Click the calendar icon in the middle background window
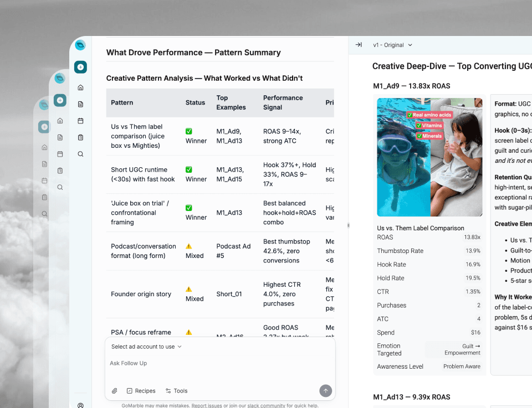Image resolution: width=532 pixels, height=408 pixels. (x=60, y=154)
